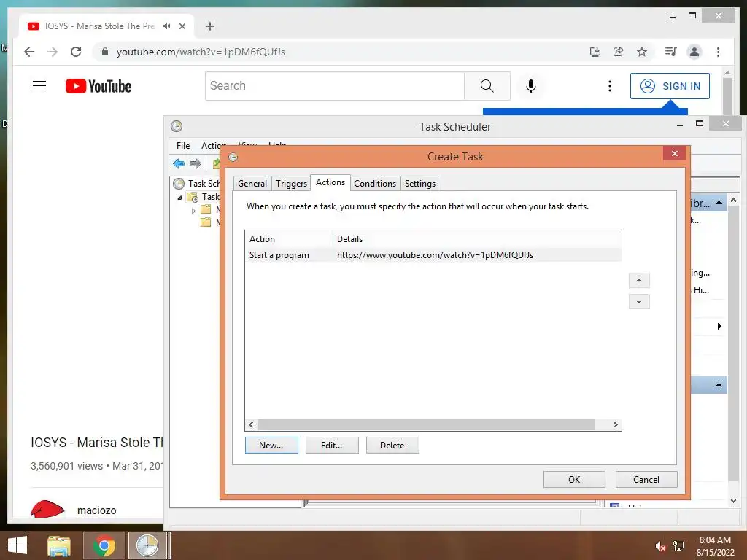Image resolution: width=747 pixels, height=560 pixels.
Task: Open the media controls icon in Chrome
Action: tap(671, 52)
